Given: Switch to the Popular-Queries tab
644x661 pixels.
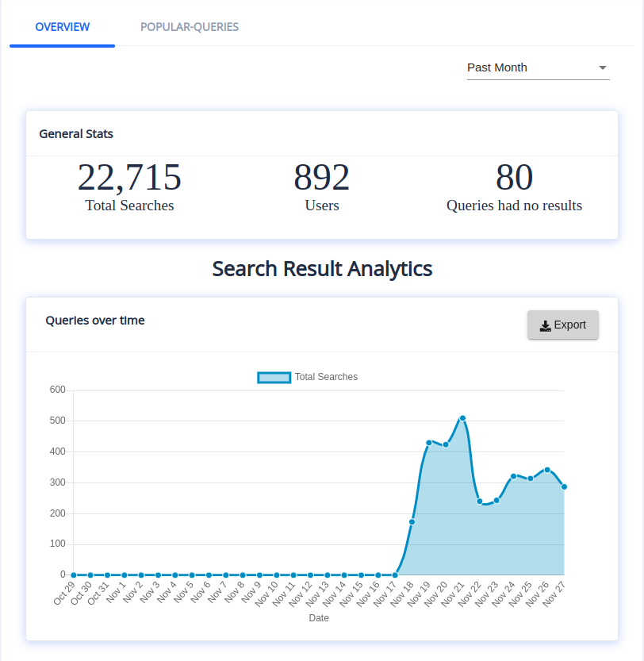Looking at the screenshot, I should click(190, 27).
